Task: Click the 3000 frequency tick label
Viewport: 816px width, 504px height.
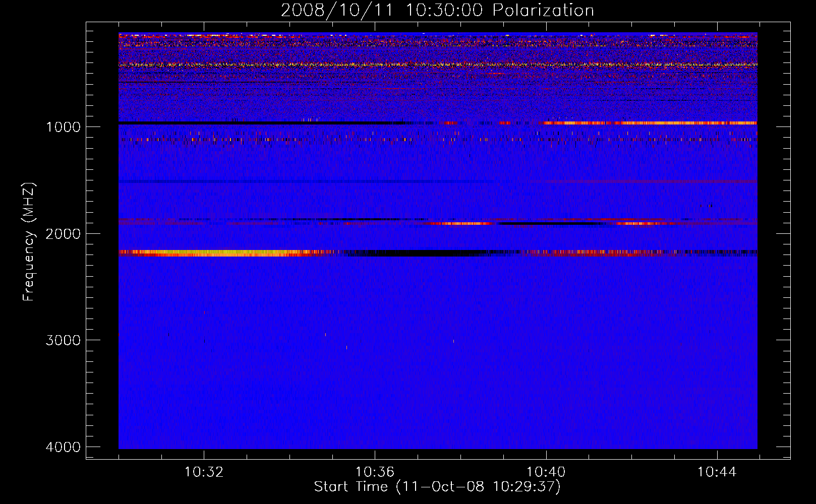Action: (x=63, y=340)
